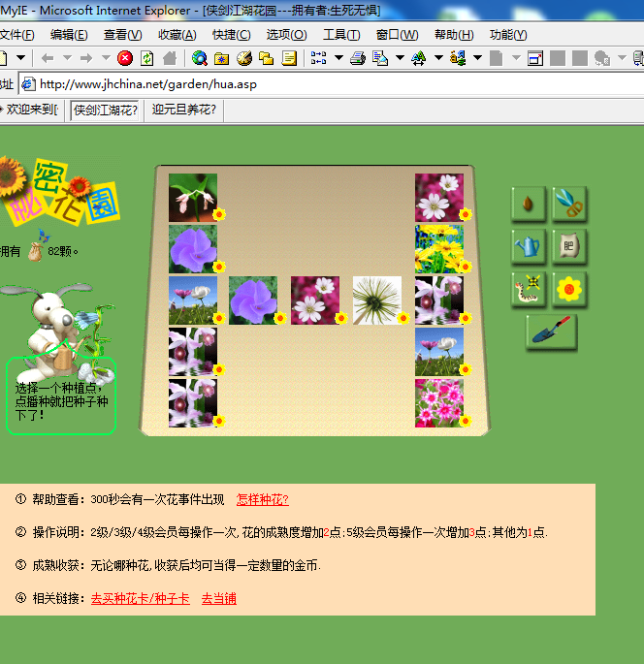Screen dimensions: 644x664
Task: Open print using the printer icon
Action: [x=358, y=58]
